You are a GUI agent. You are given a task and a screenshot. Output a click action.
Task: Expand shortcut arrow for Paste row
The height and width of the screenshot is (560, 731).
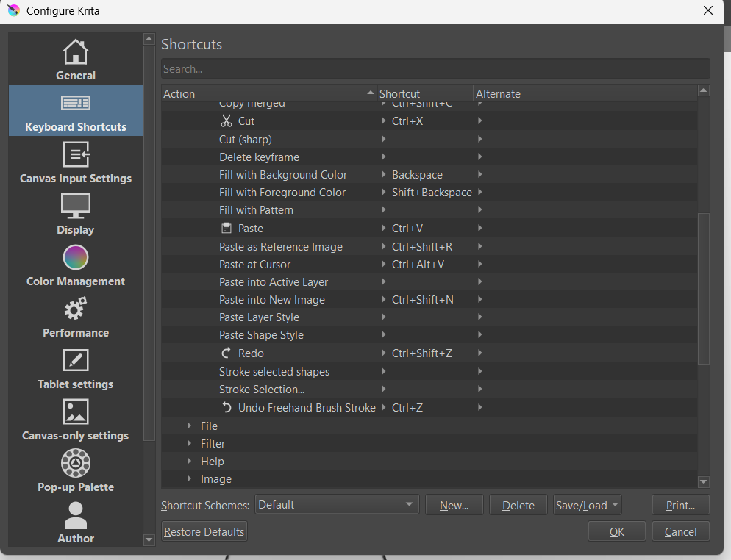(383, 229)
